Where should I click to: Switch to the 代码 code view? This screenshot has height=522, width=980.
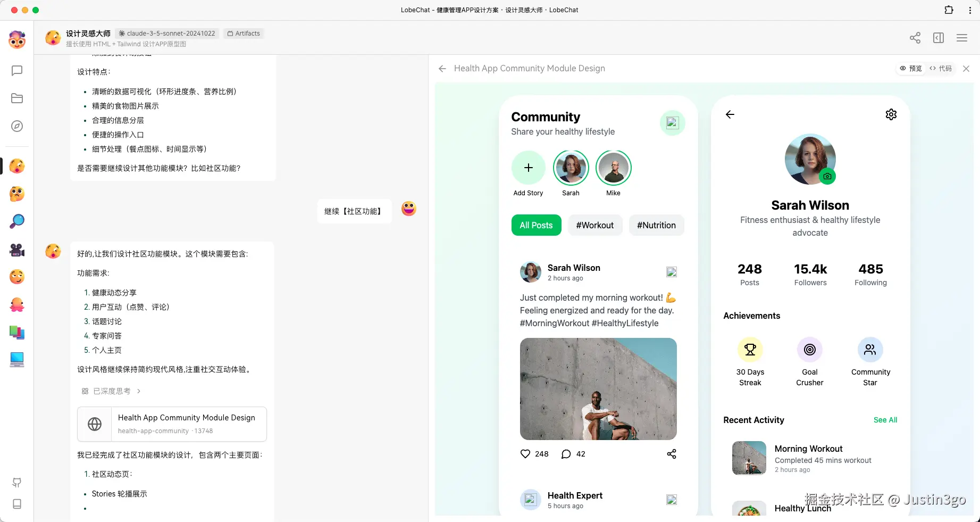[x=941, y=69]
